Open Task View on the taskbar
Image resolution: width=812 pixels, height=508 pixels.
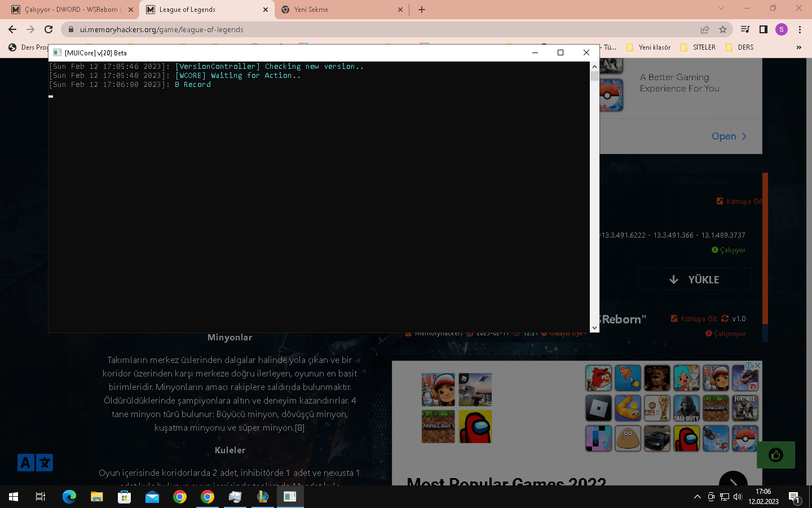41,497
